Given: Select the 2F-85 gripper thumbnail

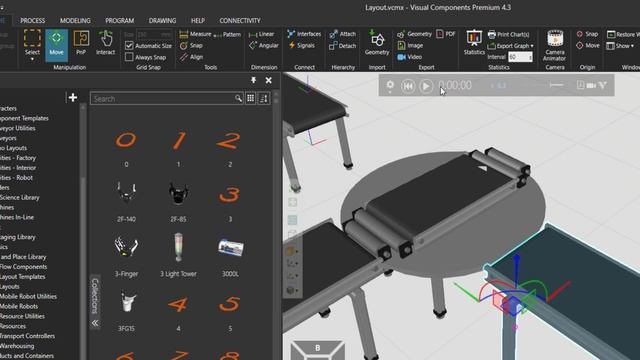Looking at the screenshot, I should tap(178, 193).
